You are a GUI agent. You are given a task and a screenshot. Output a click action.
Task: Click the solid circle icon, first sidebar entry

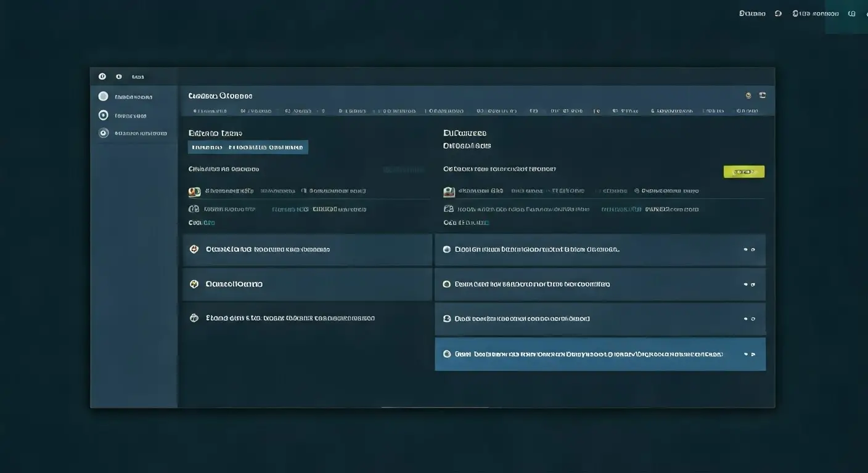103,96
